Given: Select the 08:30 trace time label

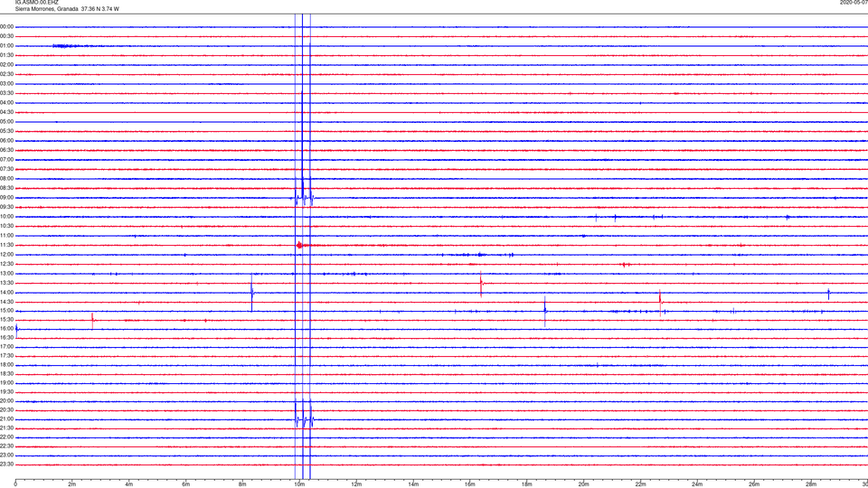Looking at the screenshot, I should tap(6, 188).
